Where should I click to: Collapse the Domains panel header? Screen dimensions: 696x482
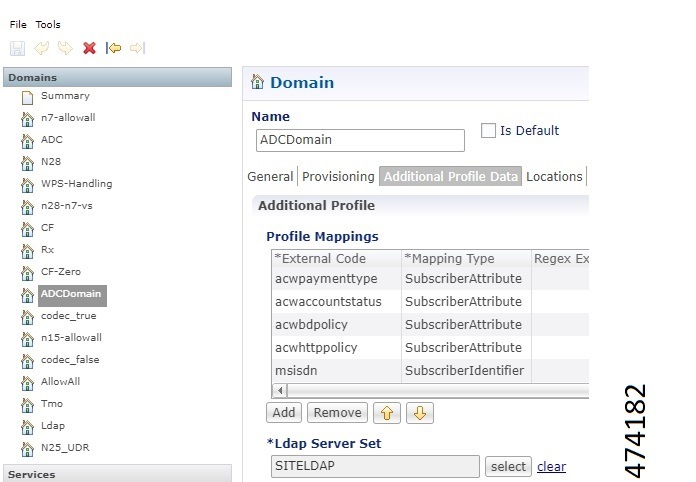click(x=118, y=77)
